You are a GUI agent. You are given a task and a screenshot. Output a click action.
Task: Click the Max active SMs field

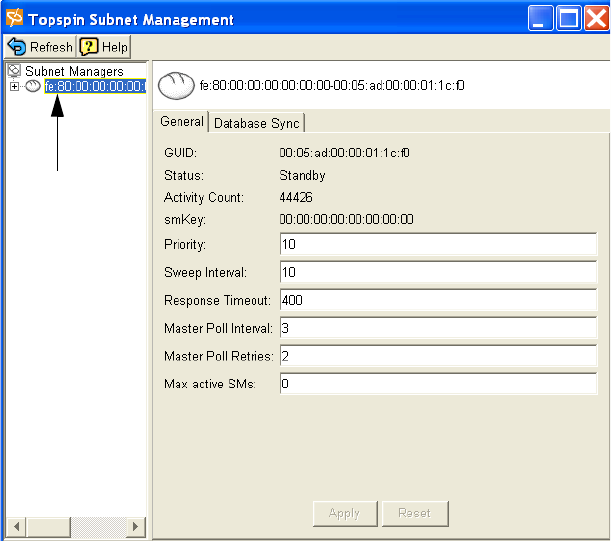click(x=438, y=384)
